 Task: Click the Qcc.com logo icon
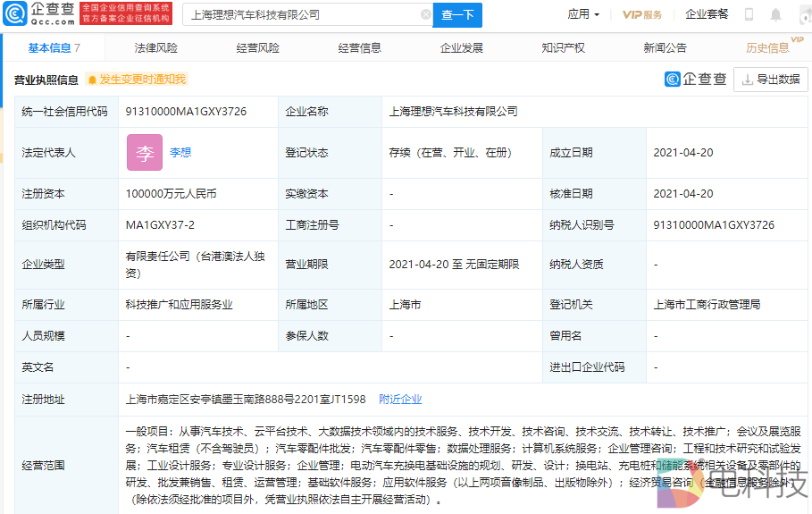click(x=14, y=13)
